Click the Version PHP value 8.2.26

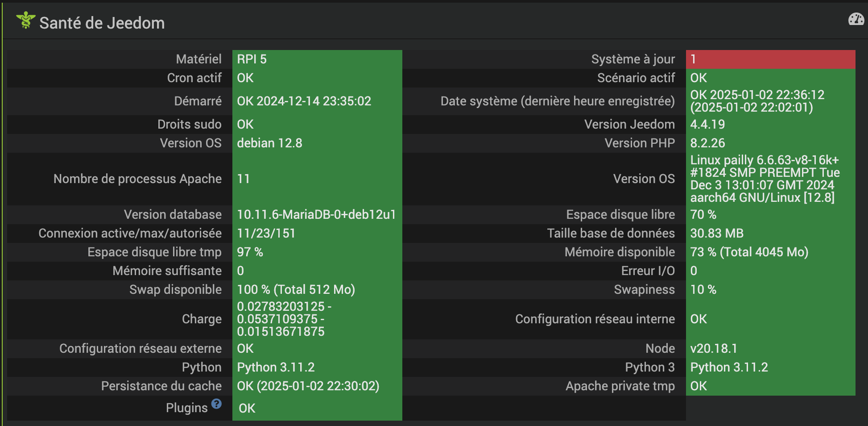click(707, 143)
